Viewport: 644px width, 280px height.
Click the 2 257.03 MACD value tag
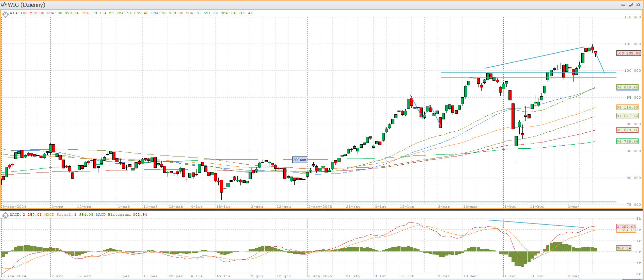pyautogui.click(x=626, y=227)
